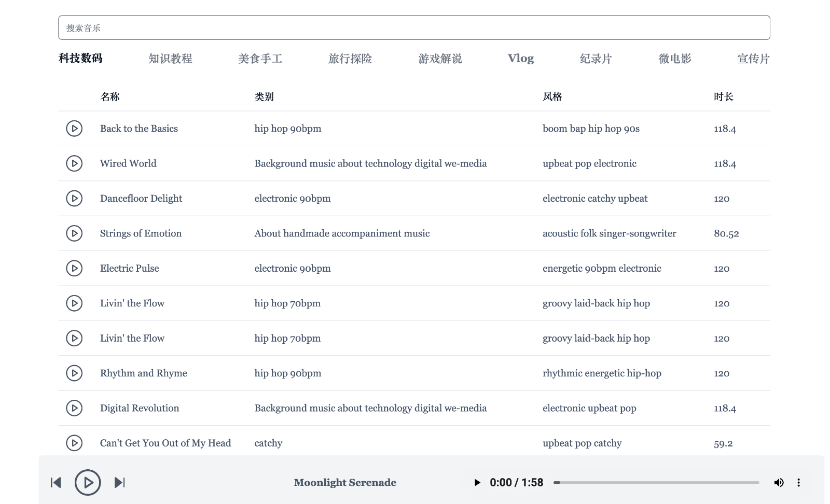This screenshot has height=504, width=830.
Task: Select the 知识教程 category tab
Action: 170,59
